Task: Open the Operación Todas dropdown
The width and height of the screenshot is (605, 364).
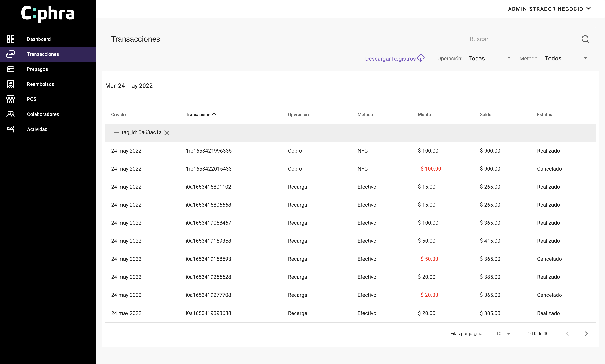Action: (489, 58)
